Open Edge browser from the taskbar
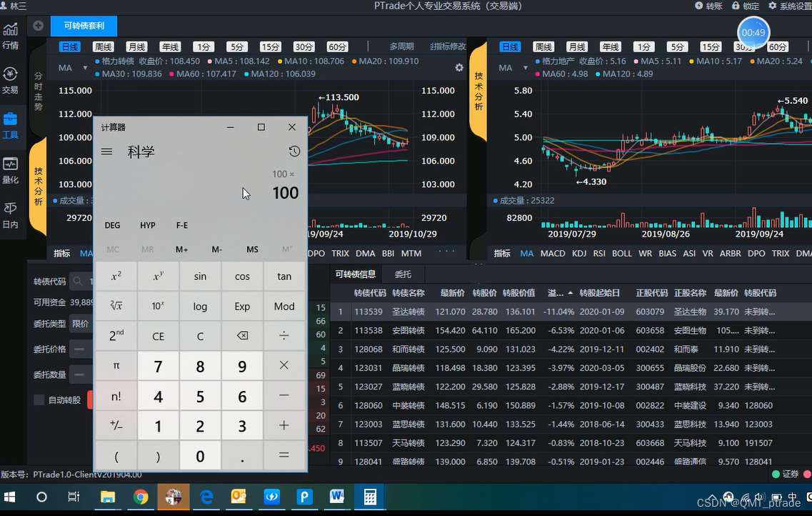Screen dimensions: 812x516 tap(206, 497)
